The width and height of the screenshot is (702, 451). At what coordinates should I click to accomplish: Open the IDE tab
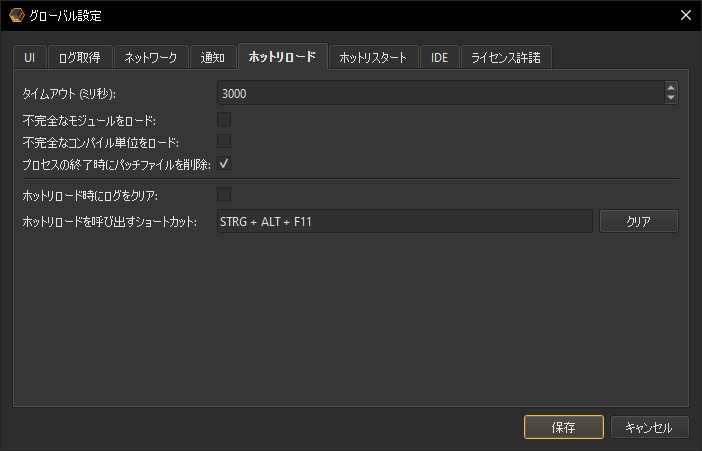click(439, 57)
